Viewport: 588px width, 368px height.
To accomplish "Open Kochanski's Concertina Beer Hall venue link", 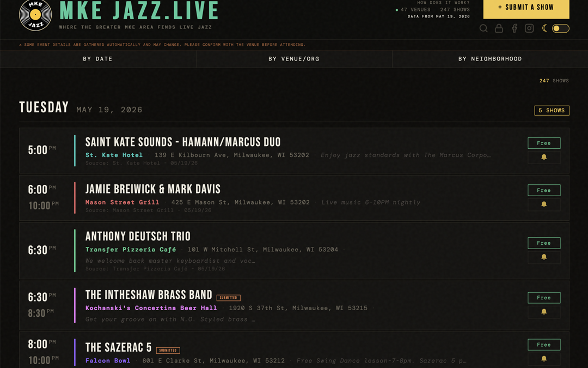I will (x=151, y=308).
